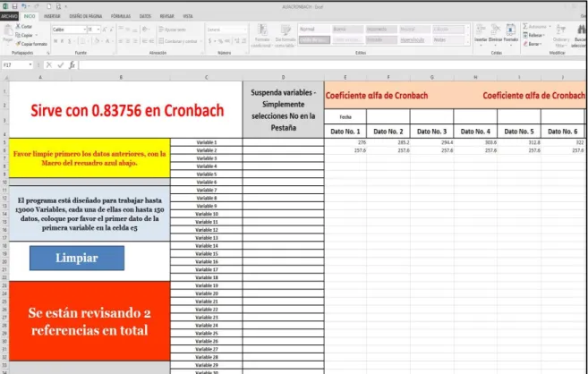Open customize quick access toolbar arrow
This screenshot has width=588, height=374.
(66, 7)
